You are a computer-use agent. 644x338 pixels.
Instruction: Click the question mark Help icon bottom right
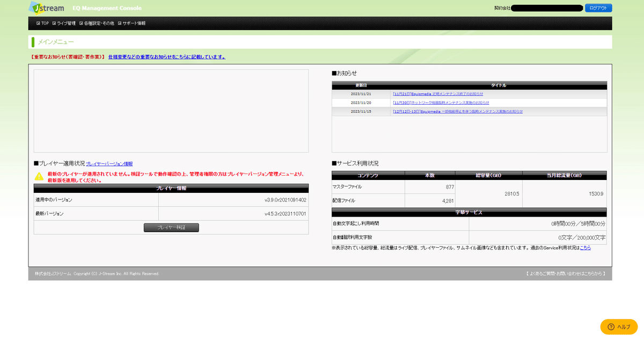pyautogui.click(x=611, y=326)
